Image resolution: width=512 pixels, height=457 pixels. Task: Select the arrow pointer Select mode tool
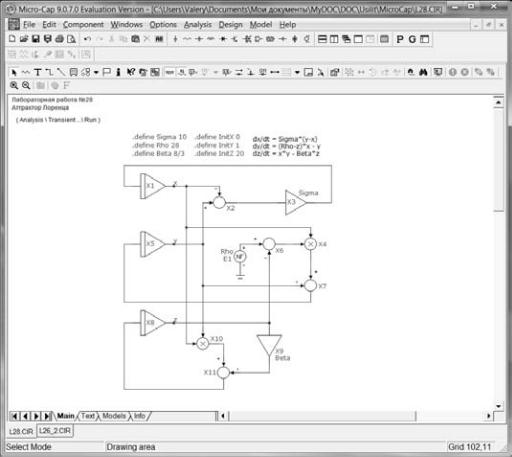tap(14, 72)
